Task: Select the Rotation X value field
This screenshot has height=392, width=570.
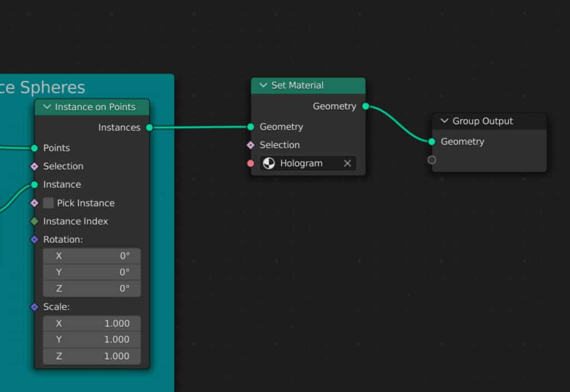Action: (x=92, y=256)
